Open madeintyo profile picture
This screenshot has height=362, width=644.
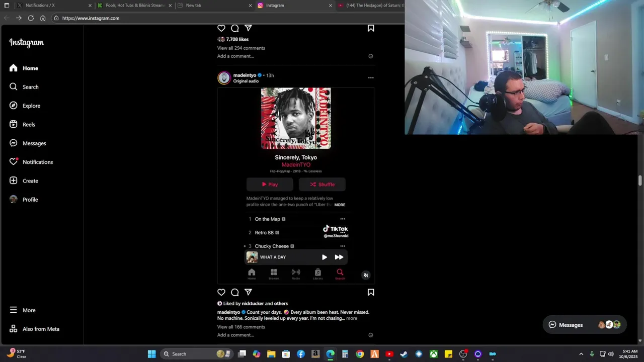(224, 78)
